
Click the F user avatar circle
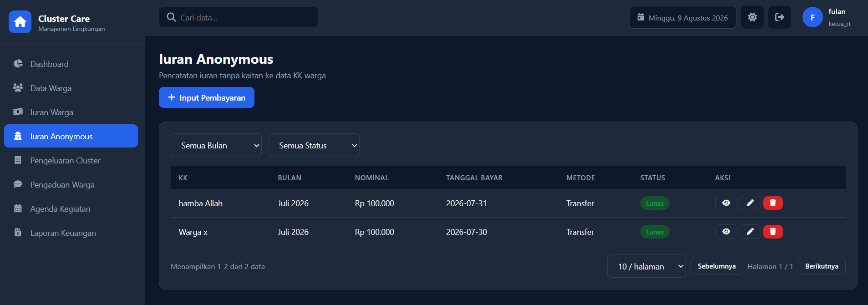pyautogui.click(x=812, y=17)
